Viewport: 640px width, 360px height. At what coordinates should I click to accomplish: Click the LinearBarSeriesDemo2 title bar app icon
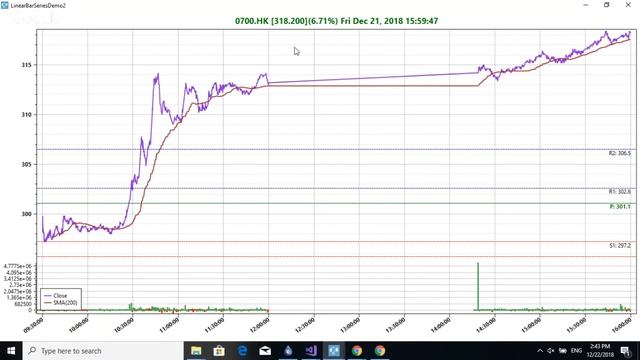pos(4,5)
